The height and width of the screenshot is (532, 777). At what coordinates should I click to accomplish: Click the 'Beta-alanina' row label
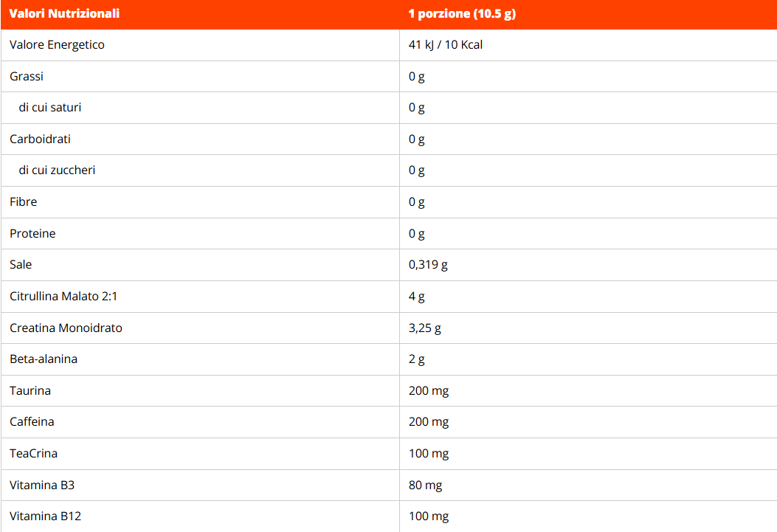pyautogui.click(x=44, y=359)
